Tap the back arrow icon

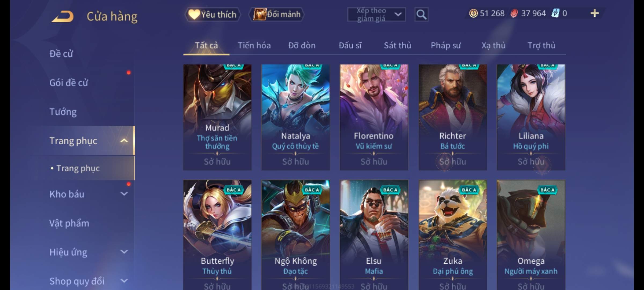coord(63,16)
